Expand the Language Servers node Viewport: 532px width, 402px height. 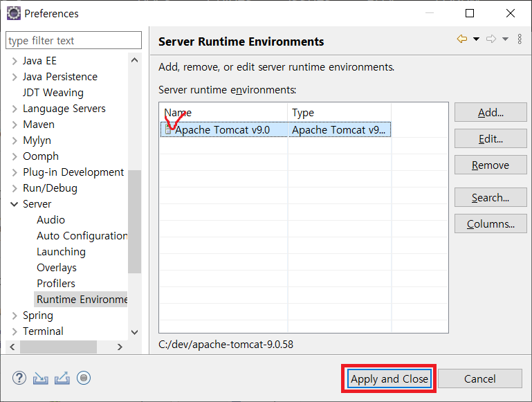pyautogui.click(x=15, y=109)
